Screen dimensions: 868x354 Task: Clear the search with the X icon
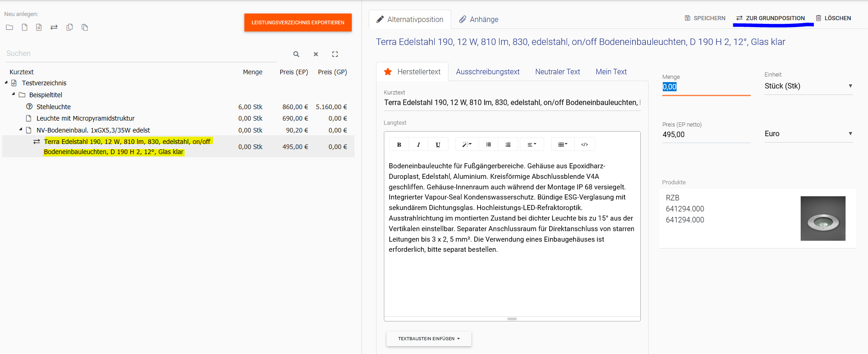point(316,54)
